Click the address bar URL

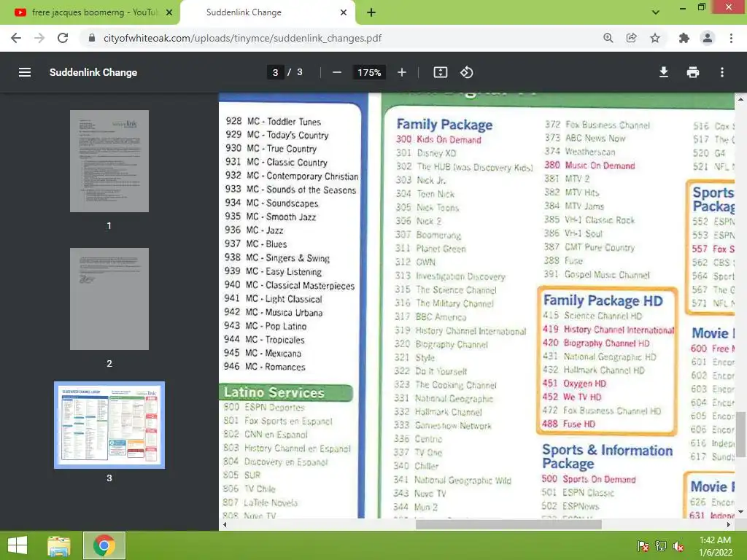tap(242, 38)
